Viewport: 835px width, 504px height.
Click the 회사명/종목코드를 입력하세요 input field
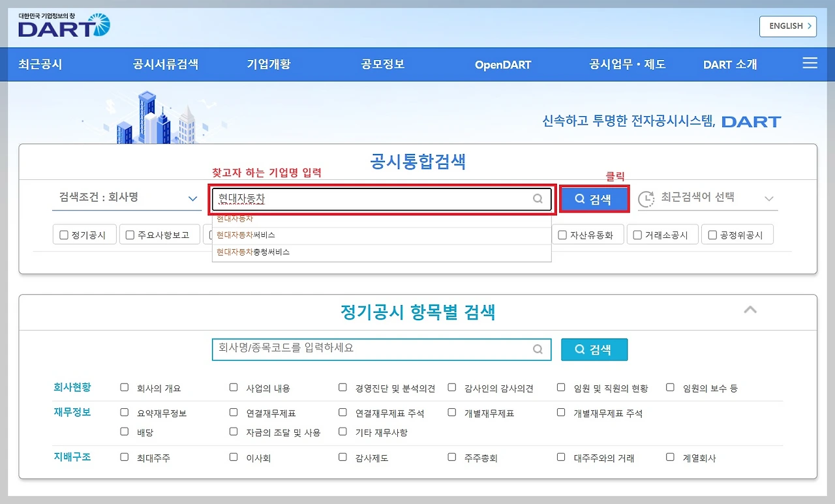[x=382, y=349]
